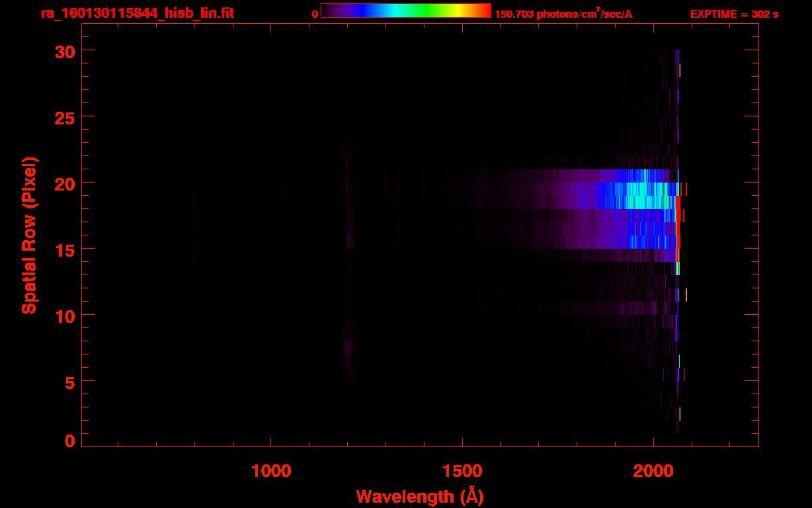Click the colorbar minimum value 0

(x=315, y=14)
